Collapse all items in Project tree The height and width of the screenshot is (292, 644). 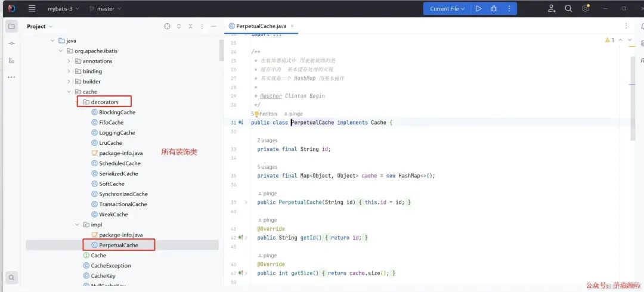pyautogui.click(x=190, y=26)
